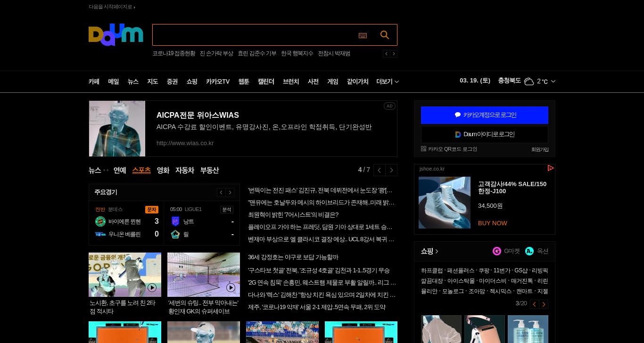Click the date 03. 19. (토)
The image size is (644, 343).
(475, 81)
